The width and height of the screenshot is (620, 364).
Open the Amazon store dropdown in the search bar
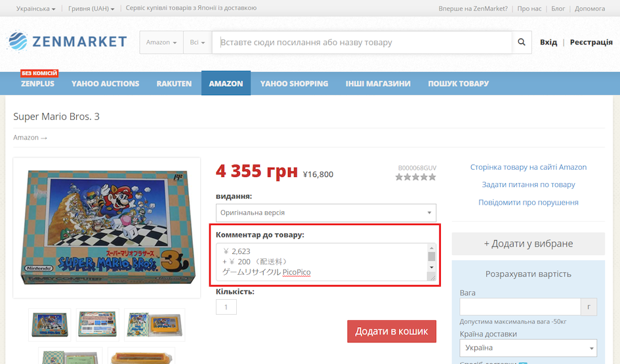coord(161,42)
